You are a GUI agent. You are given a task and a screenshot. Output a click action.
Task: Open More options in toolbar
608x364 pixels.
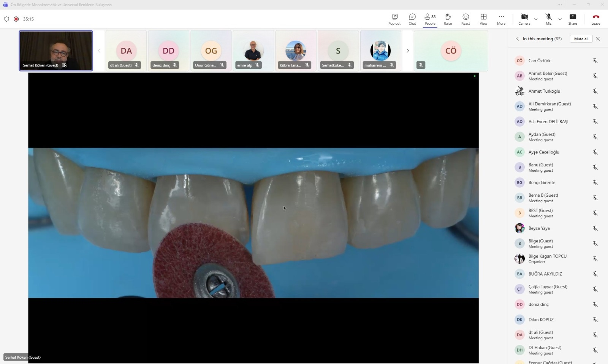pos(501,19)
